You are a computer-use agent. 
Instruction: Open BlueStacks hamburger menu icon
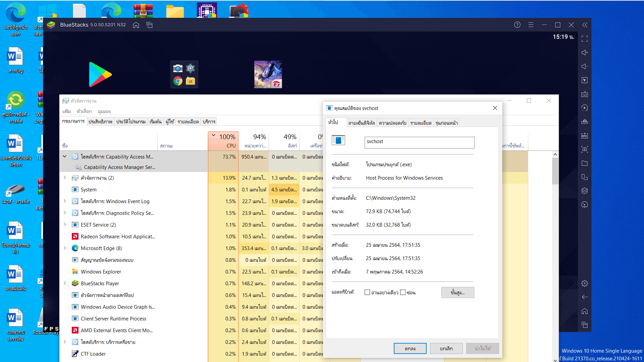coord(531,25)
